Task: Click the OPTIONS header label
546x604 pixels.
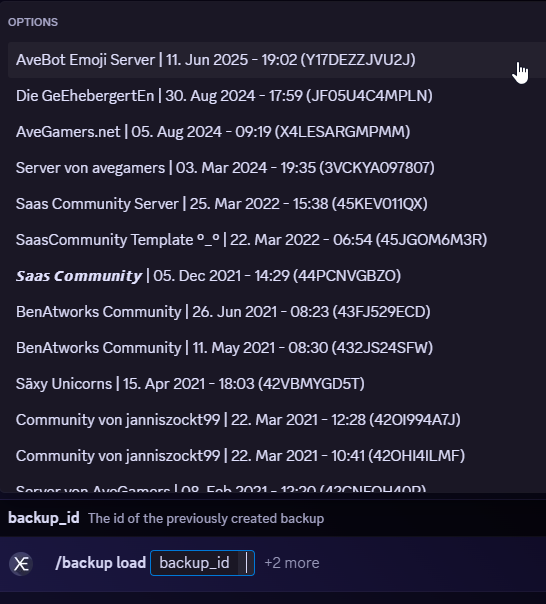Action: point(33,22)
